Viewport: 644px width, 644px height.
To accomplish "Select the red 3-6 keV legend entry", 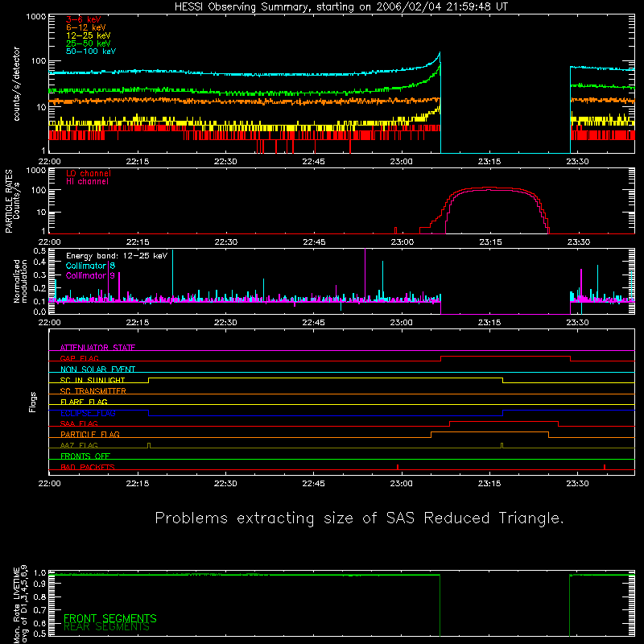I will [83, 19].
